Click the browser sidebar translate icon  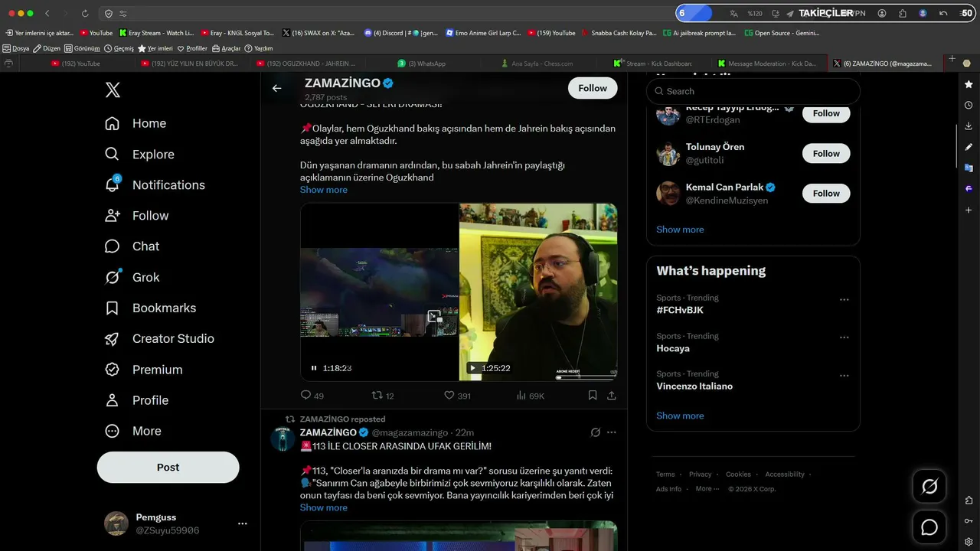tap(969, 168)
